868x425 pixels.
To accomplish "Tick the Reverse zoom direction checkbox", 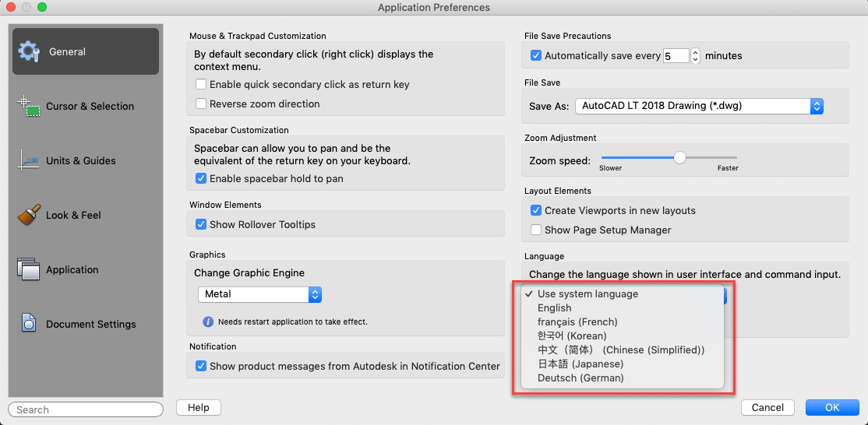I will (201, 104).
